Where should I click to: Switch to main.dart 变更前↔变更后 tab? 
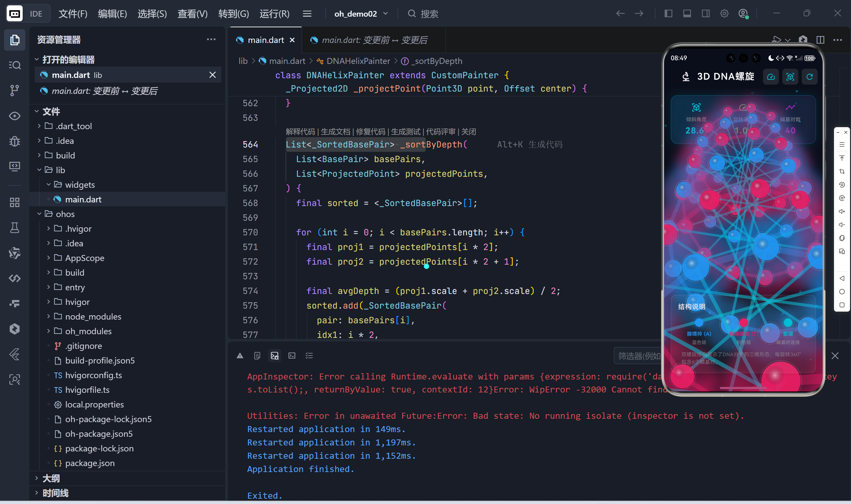click(374, 40)
